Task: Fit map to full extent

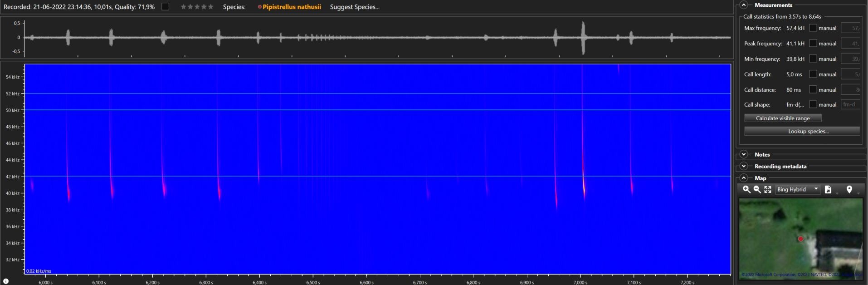Action: (768, 190)
